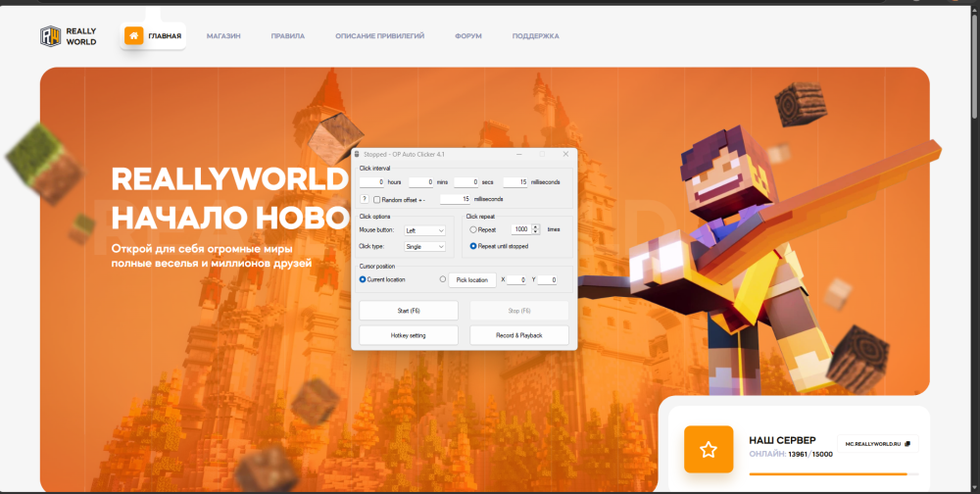
Task: Decrease repeat count with down stepper arrow
Action: click(536, 232)
